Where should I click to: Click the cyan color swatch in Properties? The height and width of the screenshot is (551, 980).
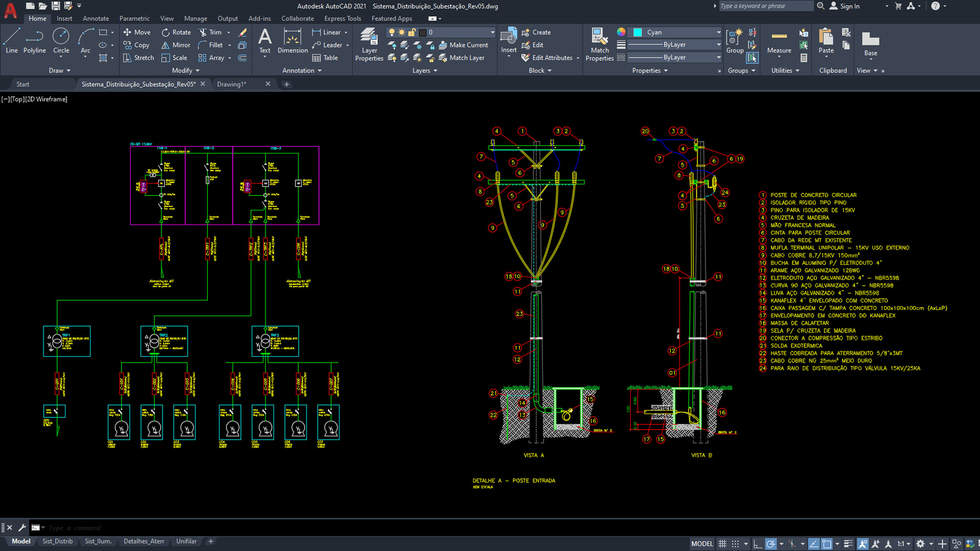(x=638, y=32)
